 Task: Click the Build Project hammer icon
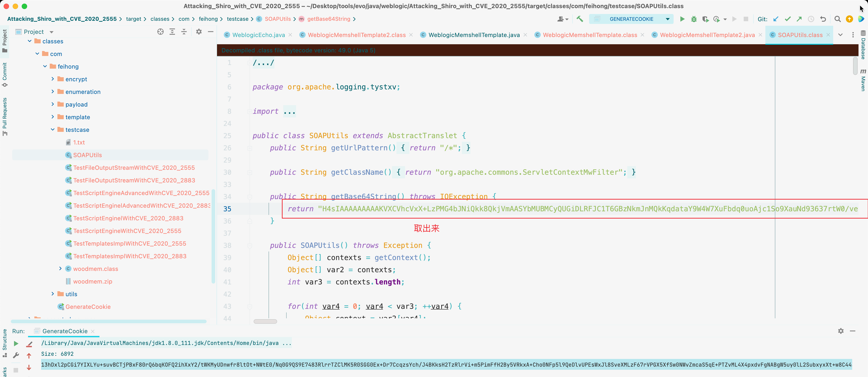click(x=580, y=19)
